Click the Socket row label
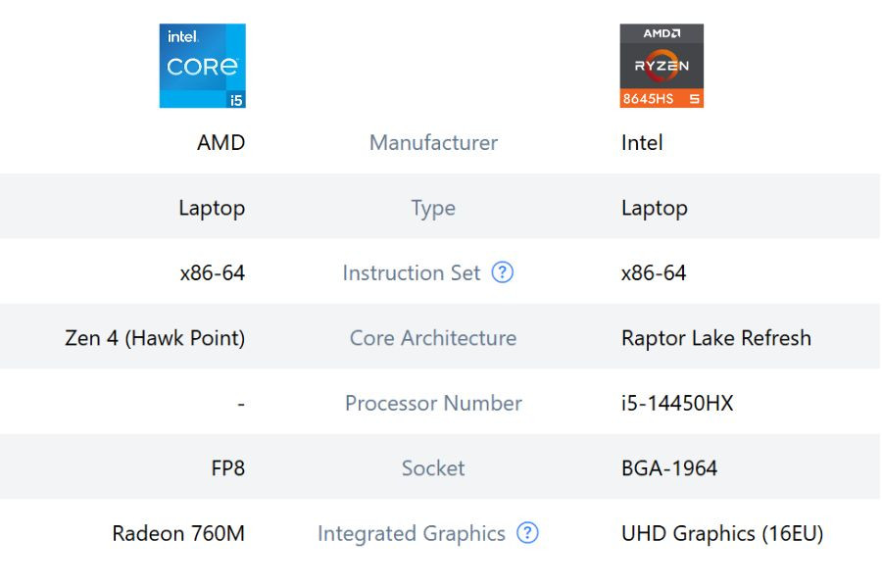Viewport: 882px width, 588px height. coord(433,468)
